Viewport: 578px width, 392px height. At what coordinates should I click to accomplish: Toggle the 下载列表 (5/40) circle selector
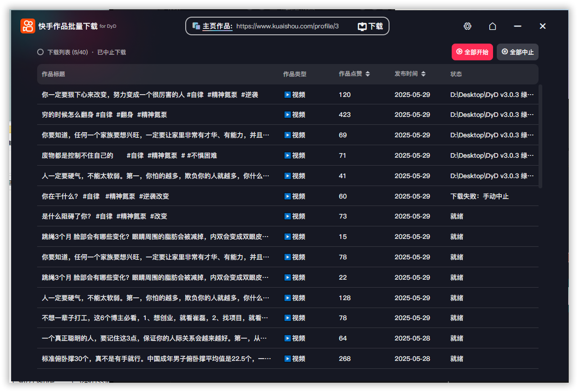(40, 52)
